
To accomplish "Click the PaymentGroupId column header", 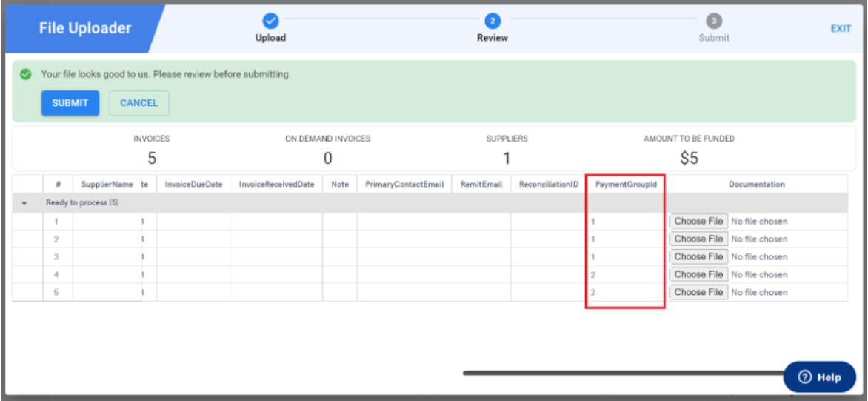I will coord(626,185).
